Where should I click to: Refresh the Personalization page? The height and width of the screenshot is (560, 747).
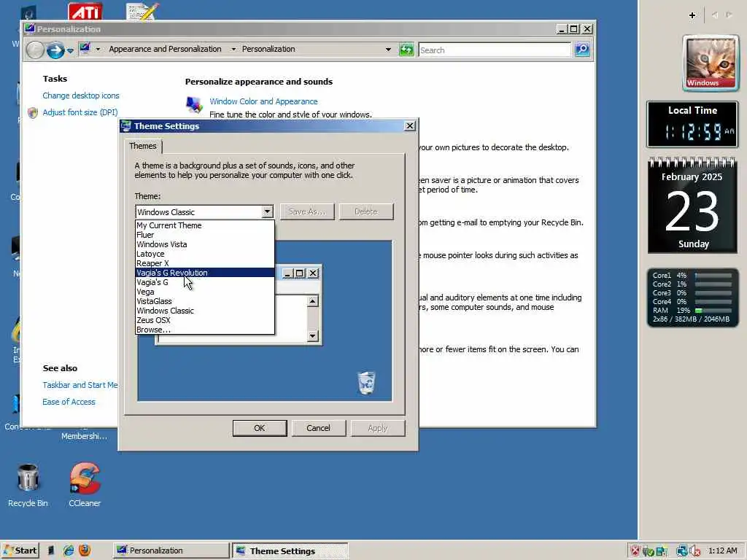[406, 50]
